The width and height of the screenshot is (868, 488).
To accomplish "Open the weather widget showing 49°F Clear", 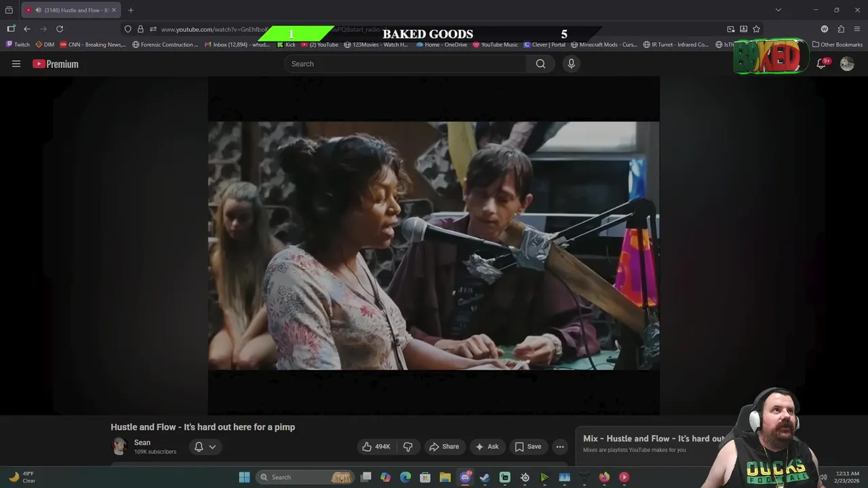I will point(22,477).
